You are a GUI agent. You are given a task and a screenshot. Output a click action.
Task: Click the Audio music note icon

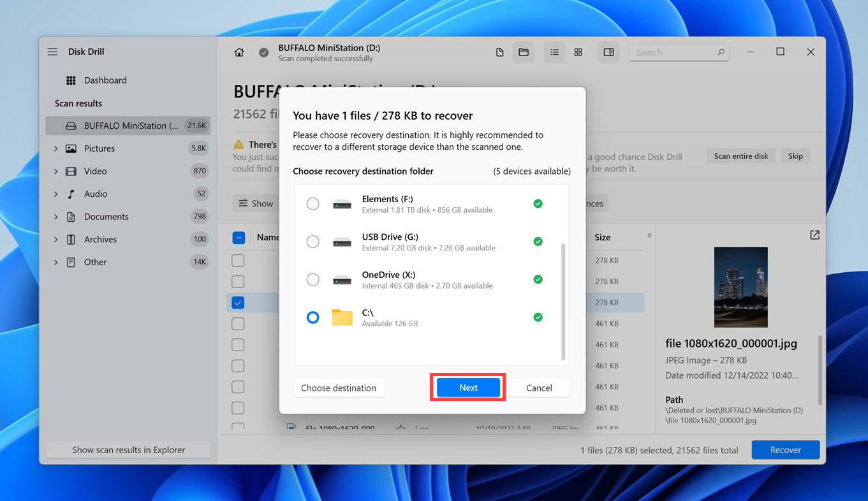tap(71, 194)
